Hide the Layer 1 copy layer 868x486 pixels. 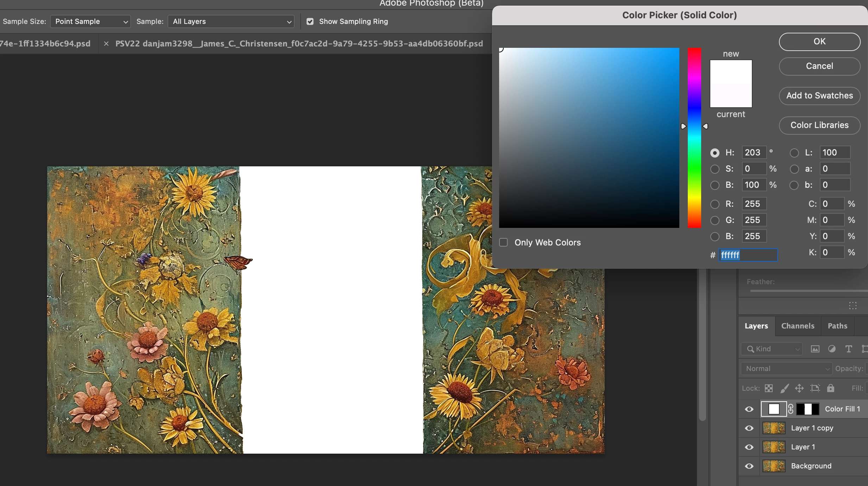tap(749, 428)
